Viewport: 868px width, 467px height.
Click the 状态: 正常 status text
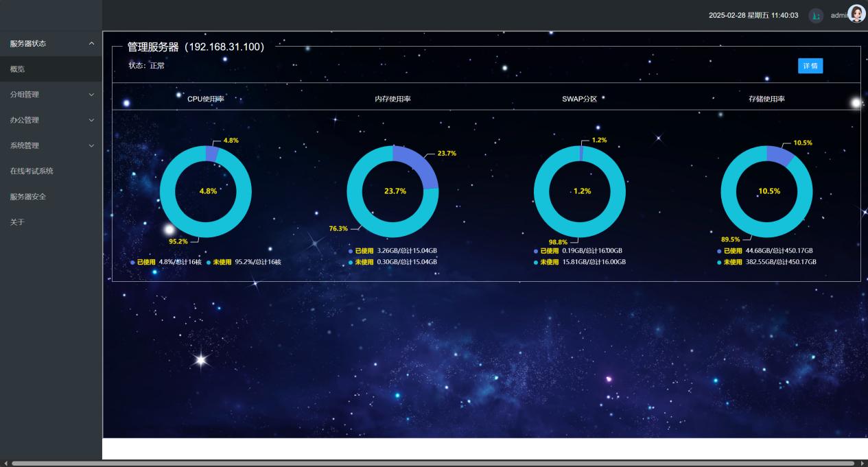click(x=146, y=66)
